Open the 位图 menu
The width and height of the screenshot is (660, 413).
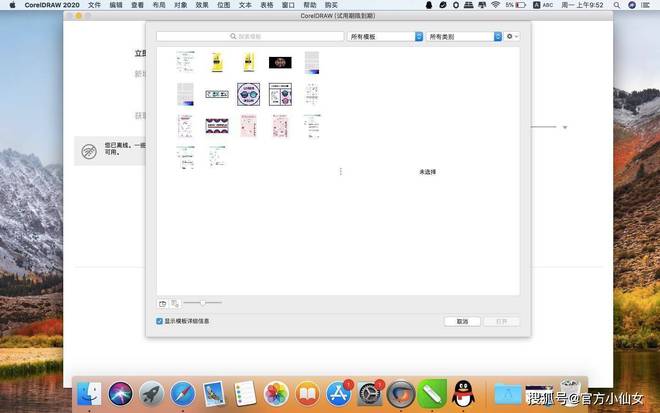click(224, 5)
